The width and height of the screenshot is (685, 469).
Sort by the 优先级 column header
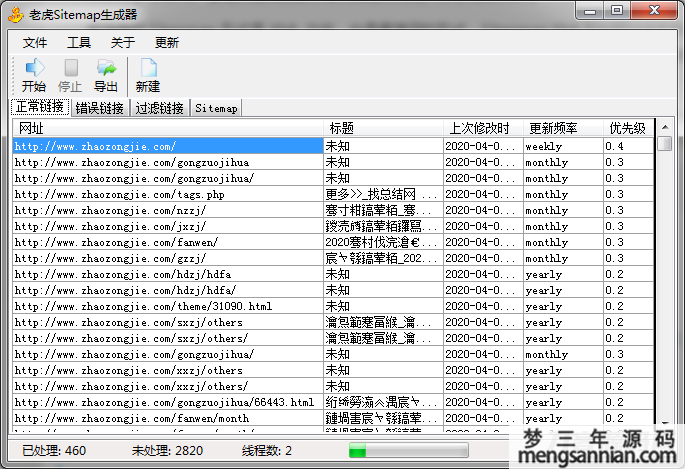pos(628,128)
